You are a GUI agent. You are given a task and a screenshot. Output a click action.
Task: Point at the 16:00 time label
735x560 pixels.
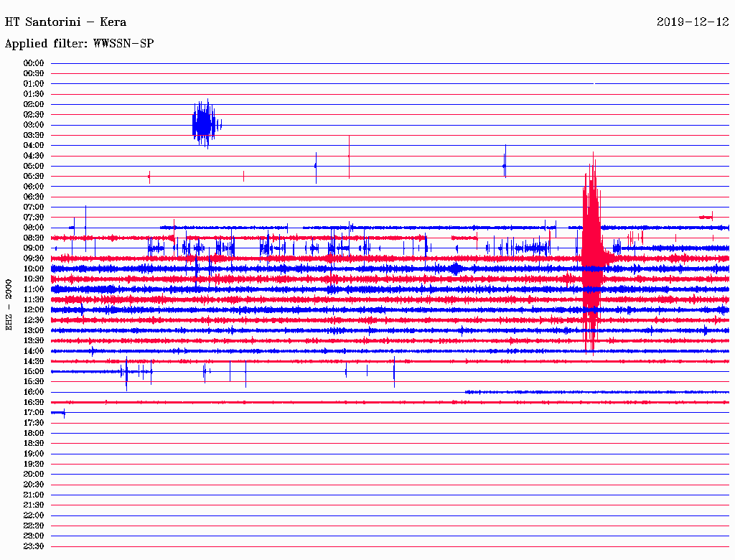tap(34, 391)
